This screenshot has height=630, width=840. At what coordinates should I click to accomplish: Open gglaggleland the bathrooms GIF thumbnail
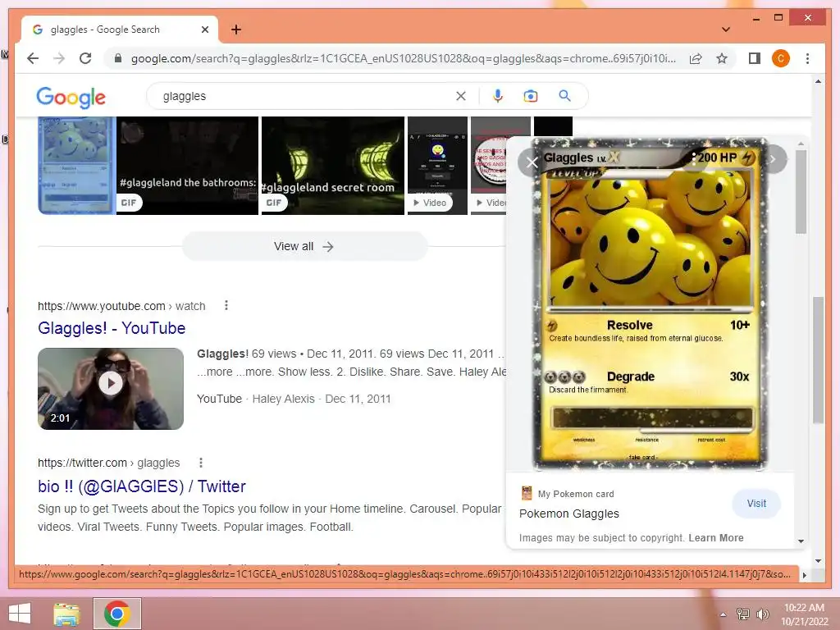(188, 166)
